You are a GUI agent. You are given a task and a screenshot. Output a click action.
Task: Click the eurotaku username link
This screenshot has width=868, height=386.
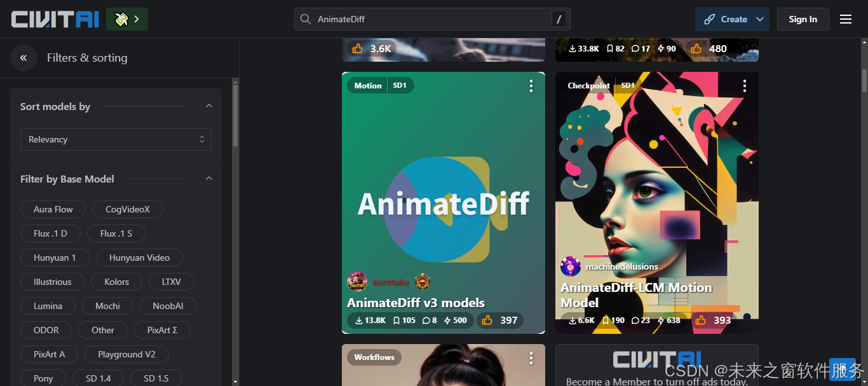(391, 281)
